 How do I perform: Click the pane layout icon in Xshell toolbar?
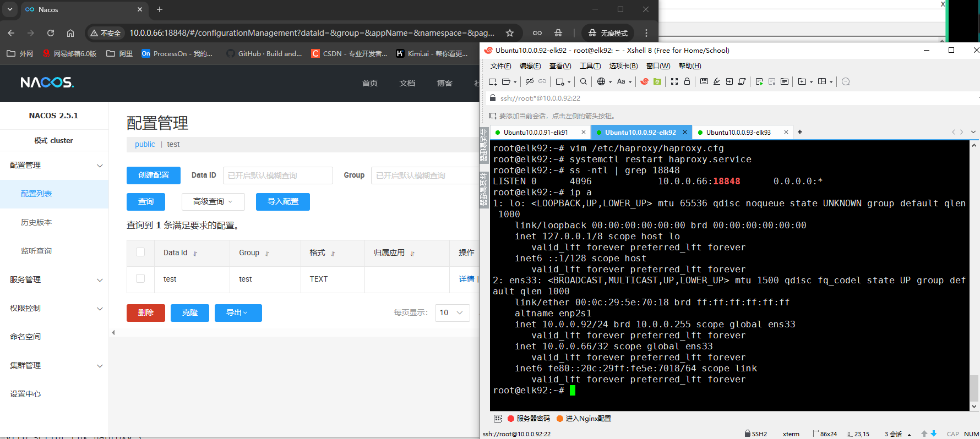[822, 81]
